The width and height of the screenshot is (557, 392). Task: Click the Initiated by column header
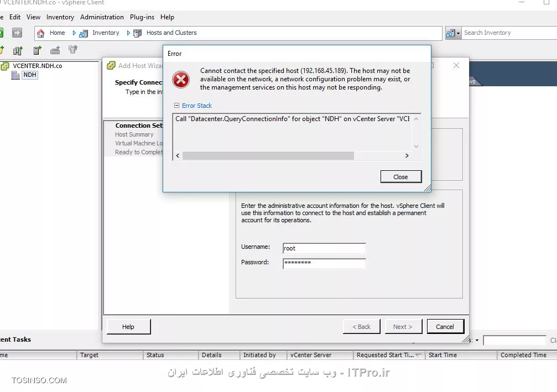tap(263, 355)
